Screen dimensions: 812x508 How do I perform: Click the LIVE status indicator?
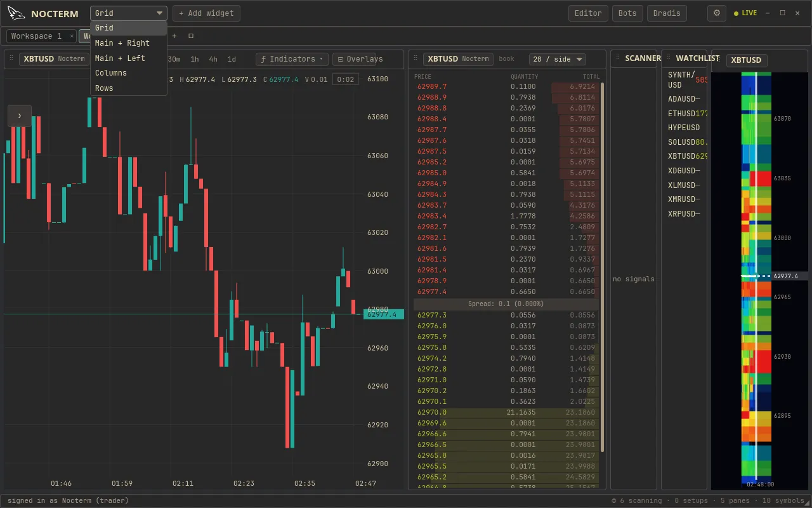(745, 13)
